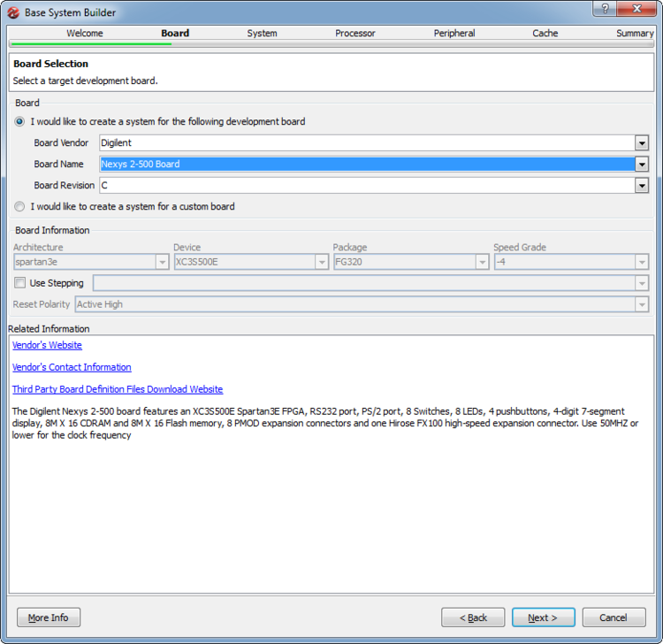Screen dimensions: 663x644
Task: Click the Board Information group label
Action: point(52,230)
